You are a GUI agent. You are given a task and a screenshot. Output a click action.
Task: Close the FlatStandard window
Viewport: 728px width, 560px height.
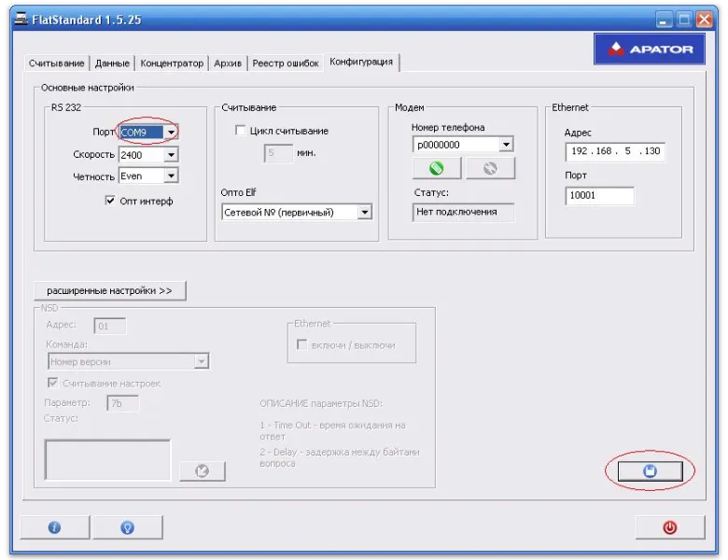(705, 20)
